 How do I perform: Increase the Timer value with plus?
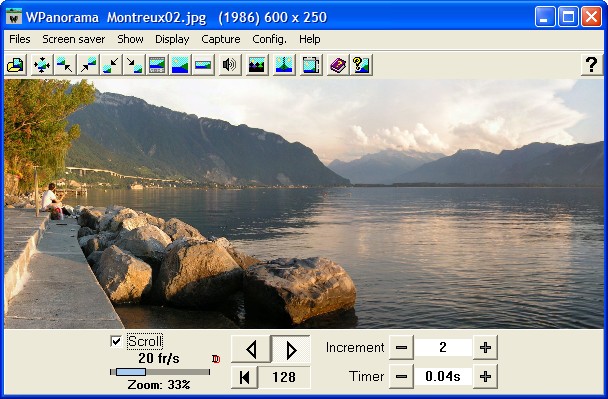click(x=485, y=376)
